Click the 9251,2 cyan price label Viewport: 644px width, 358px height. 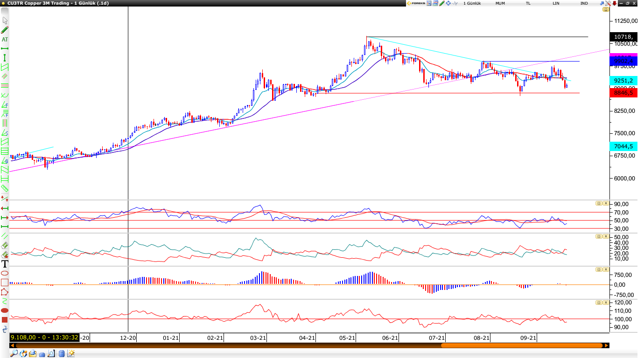click(x=623, y=81)
